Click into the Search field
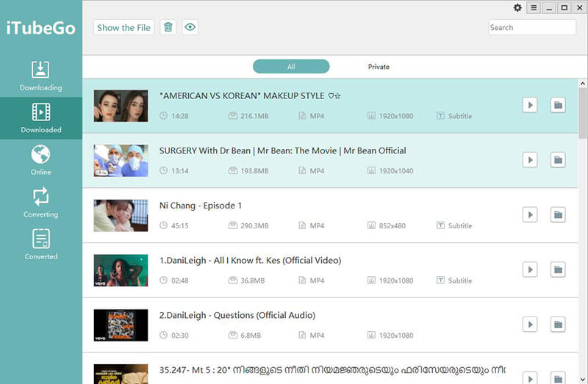Screen dimensions: 588x384 click(x=531, y=27)
